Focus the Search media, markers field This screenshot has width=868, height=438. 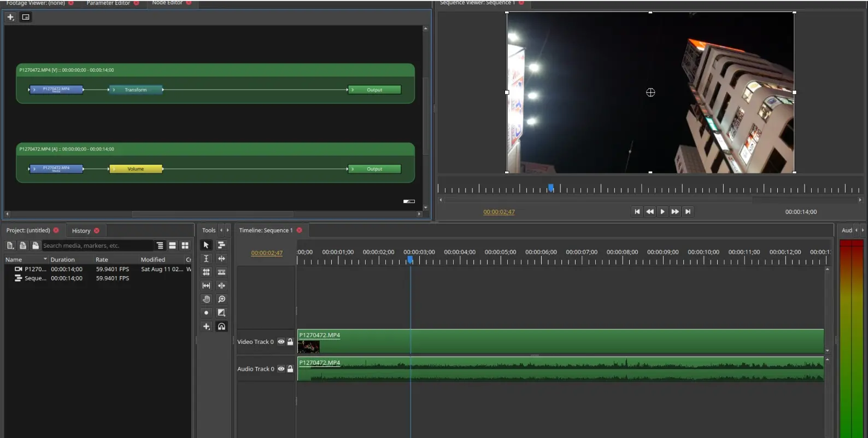coord(97,246)
